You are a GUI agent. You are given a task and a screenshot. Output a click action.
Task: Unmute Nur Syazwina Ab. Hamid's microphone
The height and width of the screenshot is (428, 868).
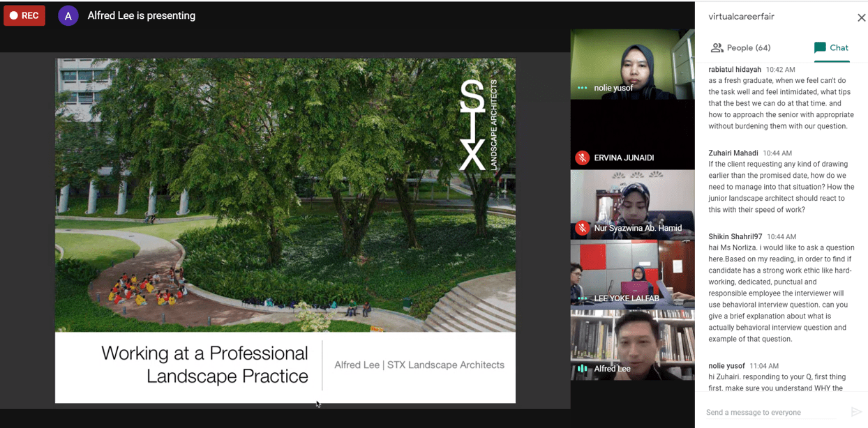[583, 229]
